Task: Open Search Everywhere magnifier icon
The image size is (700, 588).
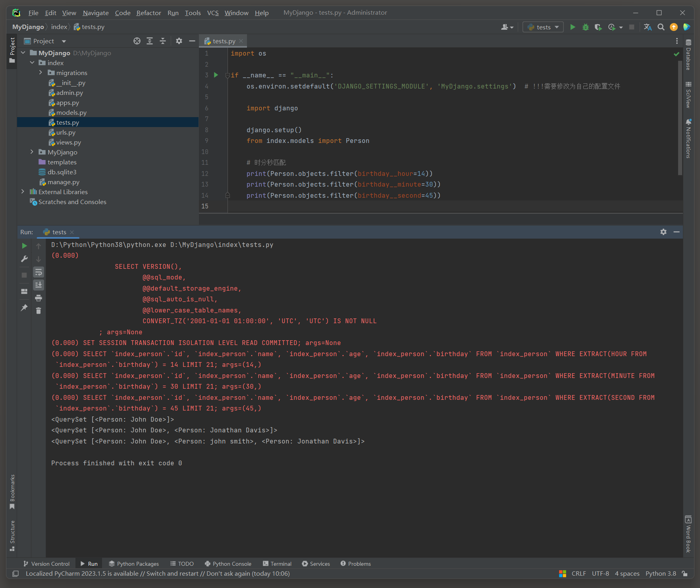Action: click(x=661, y=27)
